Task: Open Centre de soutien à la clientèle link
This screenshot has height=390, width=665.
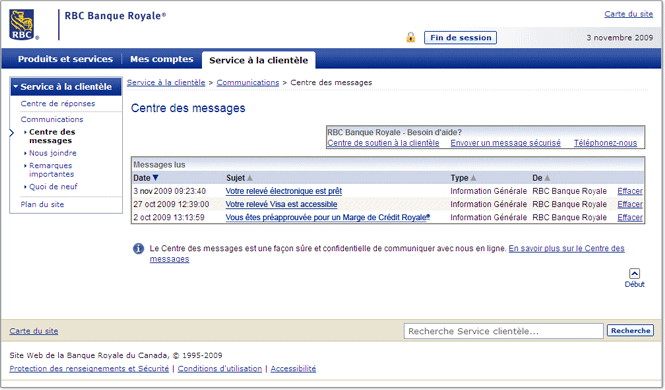Action: click(x=383, y=143)
